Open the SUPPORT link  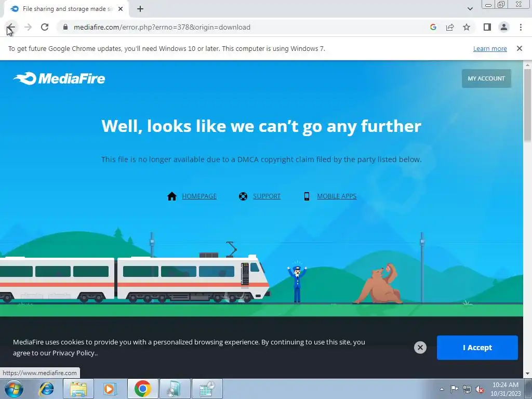(x=267, y=196)
